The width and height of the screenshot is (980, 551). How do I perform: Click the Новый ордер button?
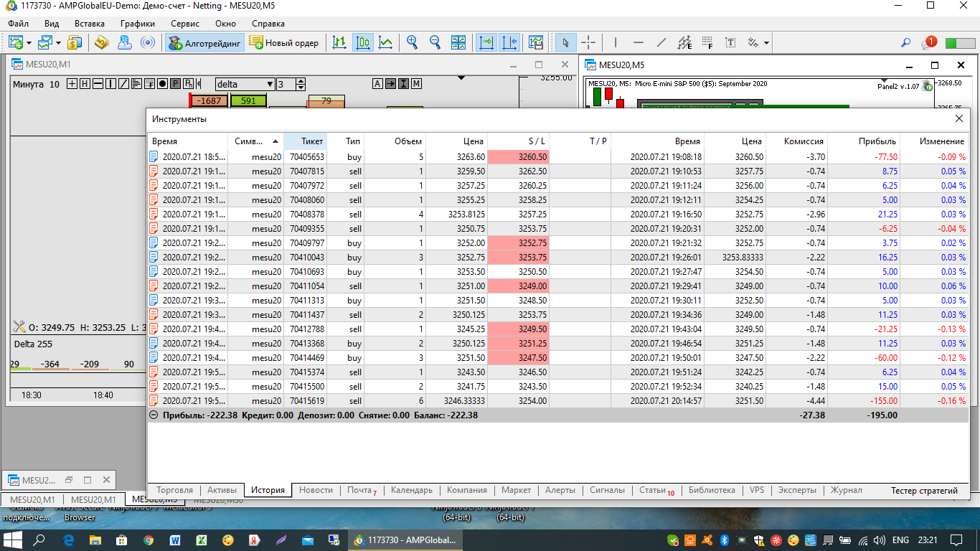(x=284, y=42)
